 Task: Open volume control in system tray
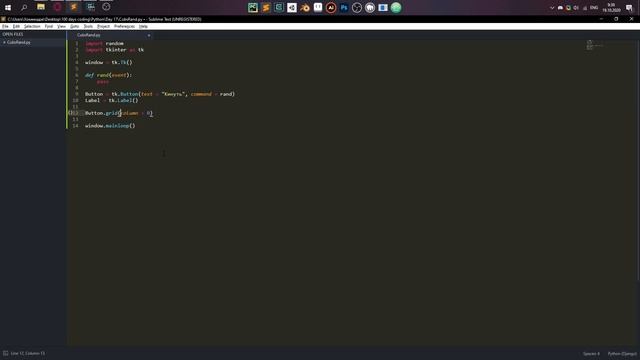[576, 8]
